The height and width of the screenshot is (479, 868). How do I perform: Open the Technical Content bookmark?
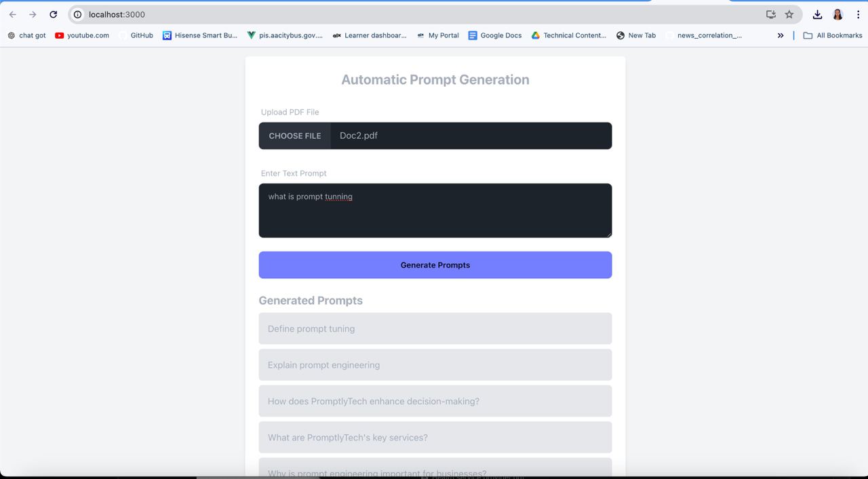coord(568,35)
